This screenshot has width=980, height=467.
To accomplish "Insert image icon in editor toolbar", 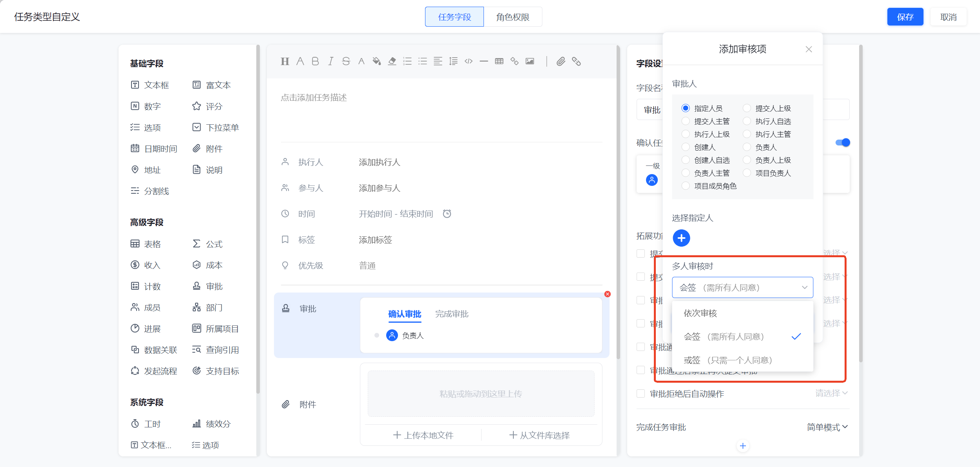I will point(530,62).
